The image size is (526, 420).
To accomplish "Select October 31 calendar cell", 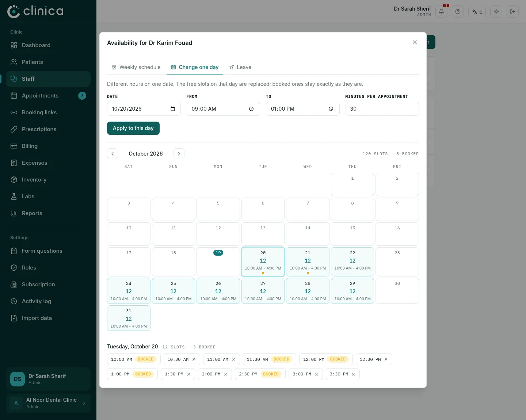I will click(129, 318).
